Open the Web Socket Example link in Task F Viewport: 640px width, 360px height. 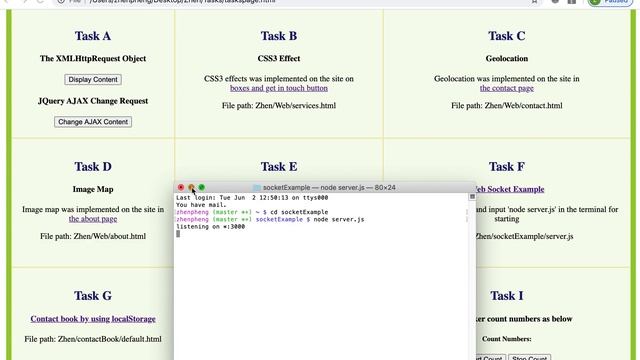(510, 189)
